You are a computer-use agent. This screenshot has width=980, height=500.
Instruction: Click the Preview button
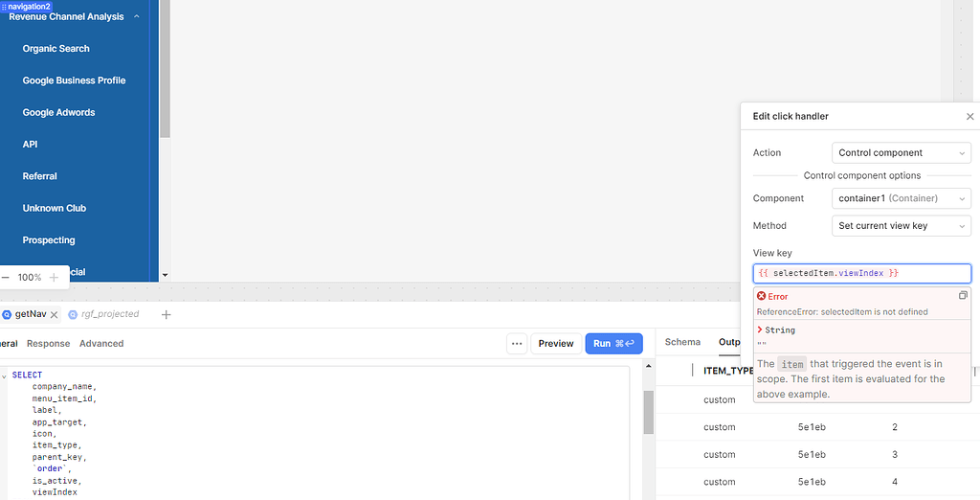coord(555,343)
